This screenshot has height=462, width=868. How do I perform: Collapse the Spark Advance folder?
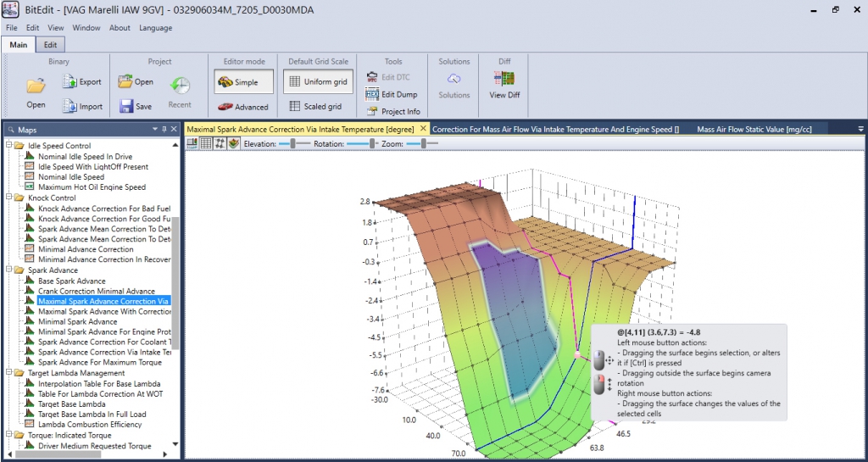coord(8,270)
